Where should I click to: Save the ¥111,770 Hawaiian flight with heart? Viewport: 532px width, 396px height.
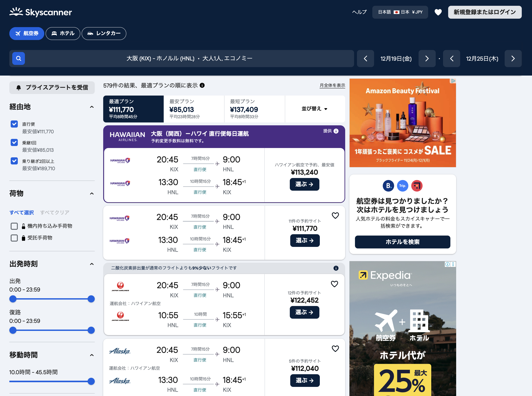pos(335,216)
